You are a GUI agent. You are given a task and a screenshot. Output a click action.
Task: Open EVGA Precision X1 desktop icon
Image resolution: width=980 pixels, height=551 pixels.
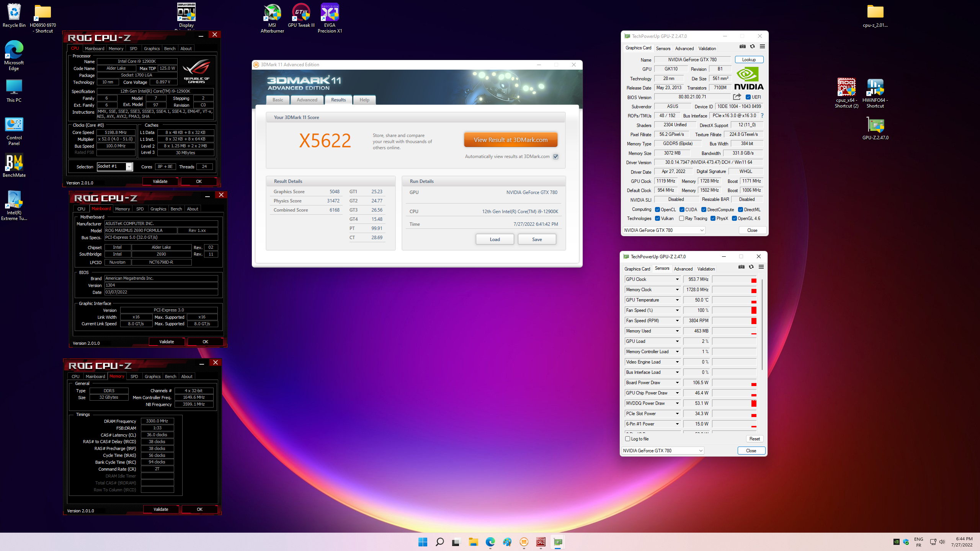[x=330, y=18]
